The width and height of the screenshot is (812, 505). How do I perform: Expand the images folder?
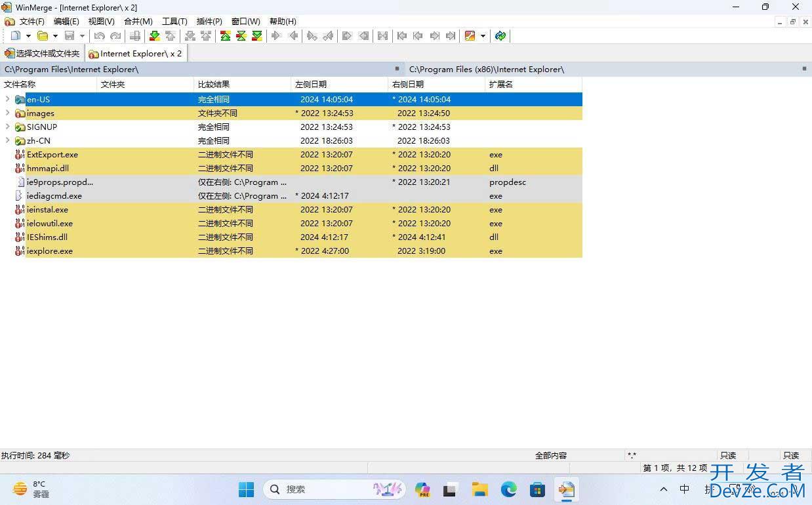point(7,113)
